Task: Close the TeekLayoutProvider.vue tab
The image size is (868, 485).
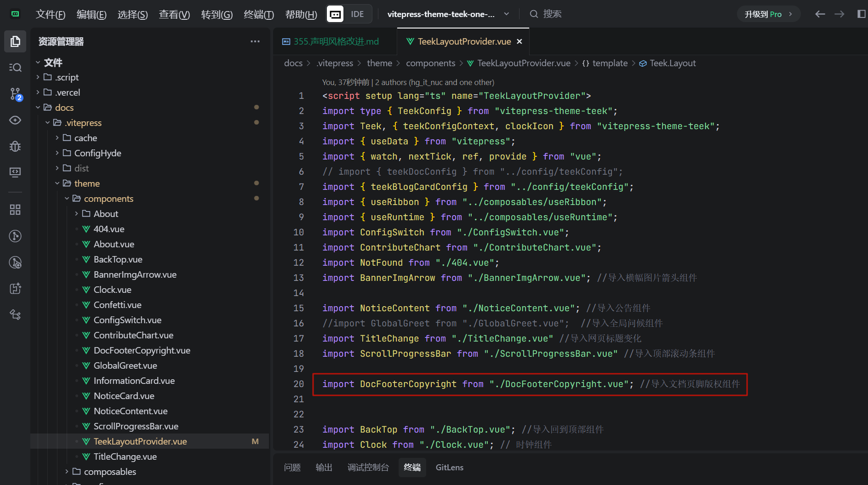Action: 520,41
